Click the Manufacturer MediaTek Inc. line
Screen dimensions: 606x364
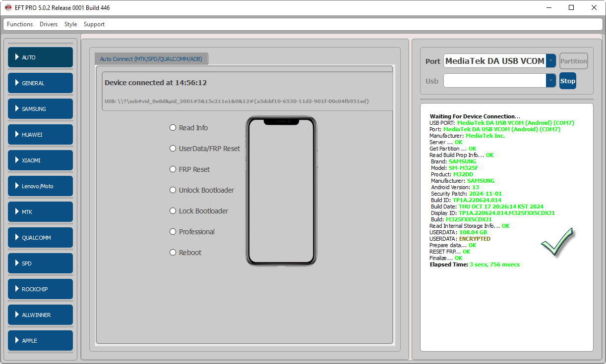467,136
